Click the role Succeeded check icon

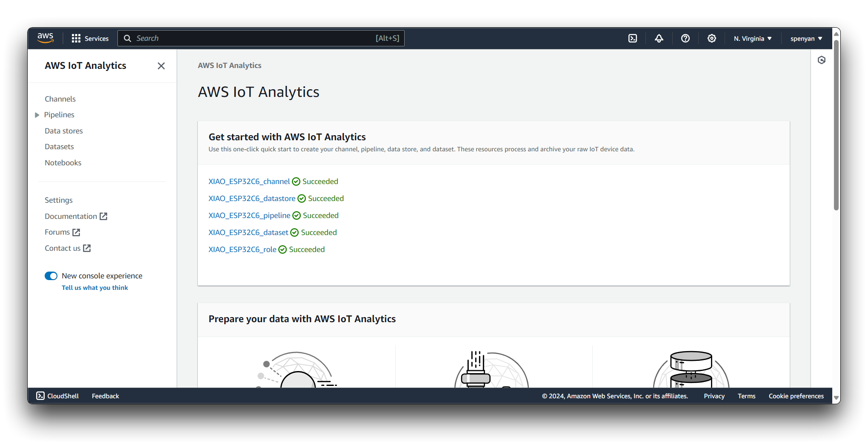click(x=283, y=249)
